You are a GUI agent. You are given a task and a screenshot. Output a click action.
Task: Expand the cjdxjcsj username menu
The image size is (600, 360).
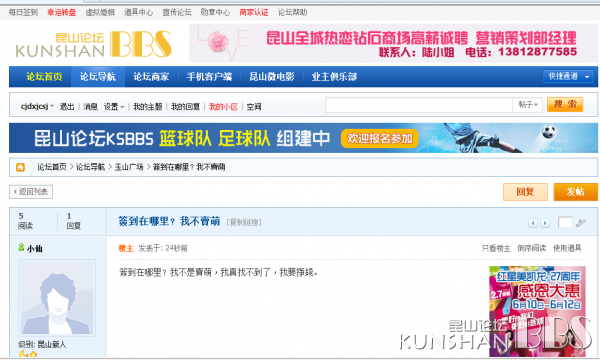37,106
